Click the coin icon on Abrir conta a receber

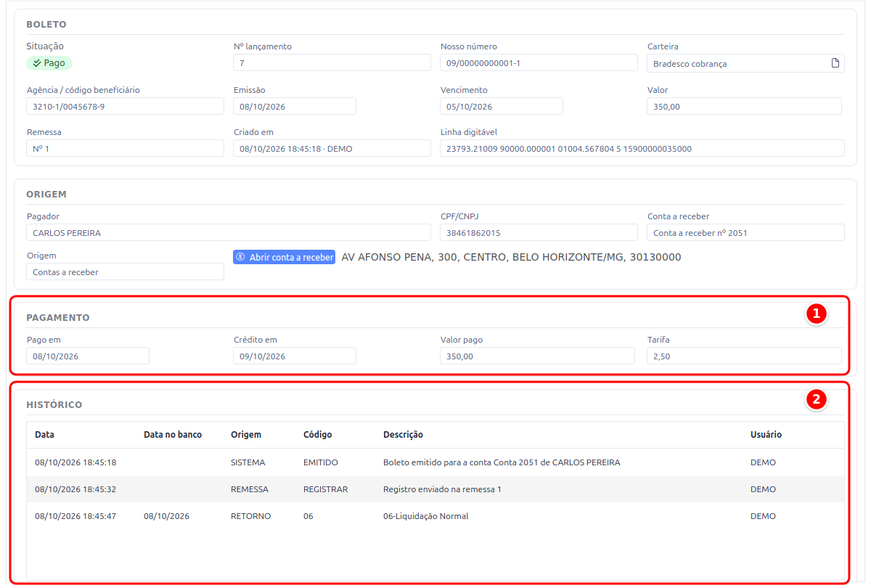click(240, 257)
